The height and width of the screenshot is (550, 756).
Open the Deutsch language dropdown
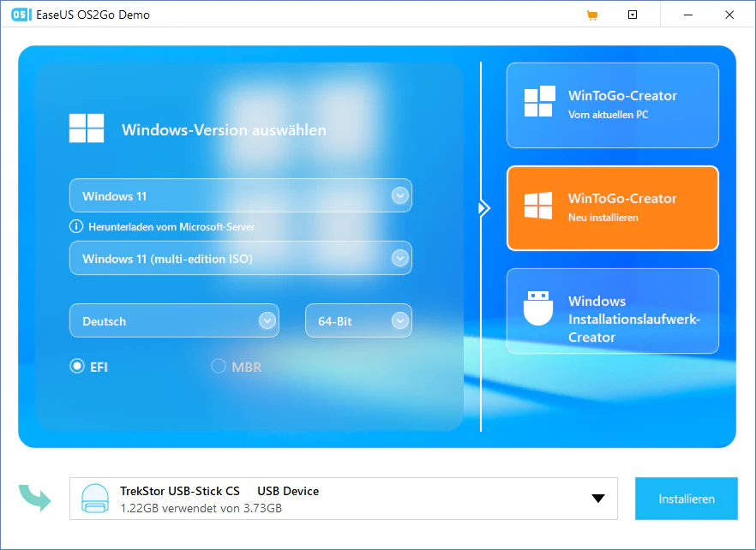(x=174, y=320)
